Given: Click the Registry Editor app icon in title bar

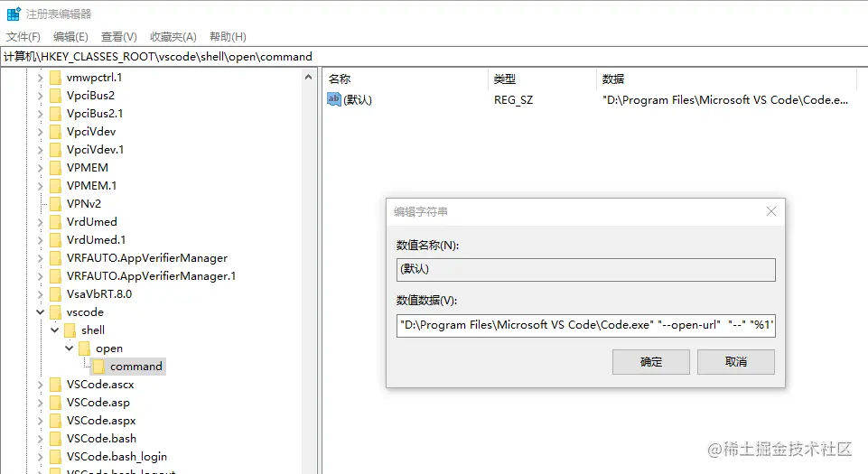Looking at the screenshot, I should click(x=14, y=14).
